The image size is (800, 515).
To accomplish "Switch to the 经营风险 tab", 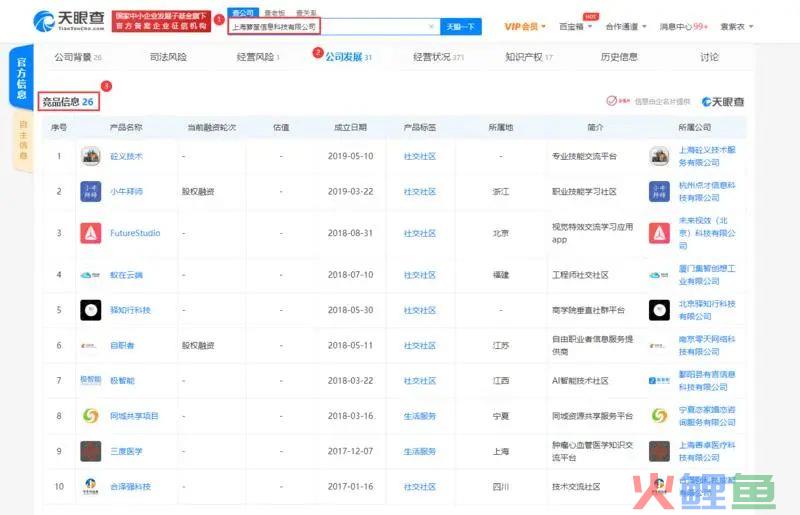I will [x=258, y=57].
